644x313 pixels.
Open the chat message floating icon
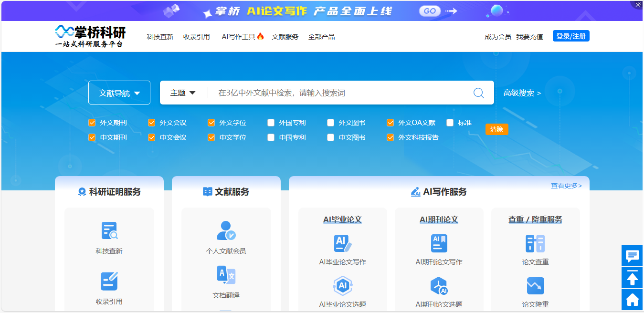click(632, 256)
